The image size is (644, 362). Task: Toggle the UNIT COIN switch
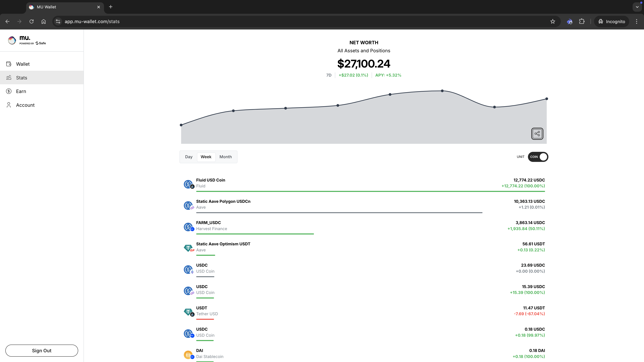[538, 157]
